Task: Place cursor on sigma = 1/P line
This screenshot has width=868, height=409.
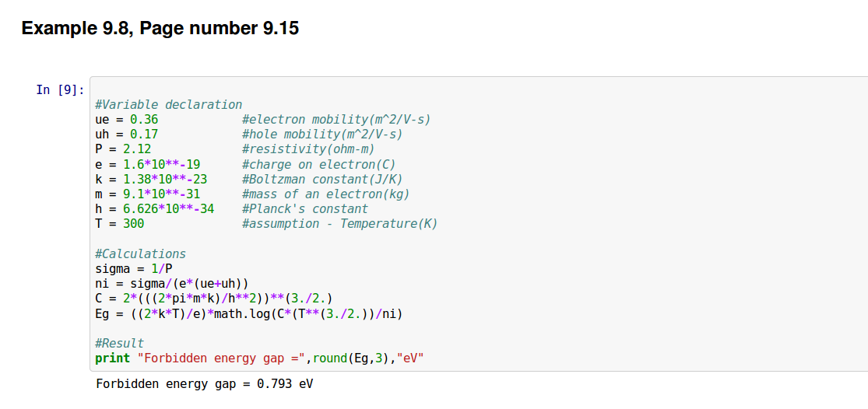Action: pos(133,269)
